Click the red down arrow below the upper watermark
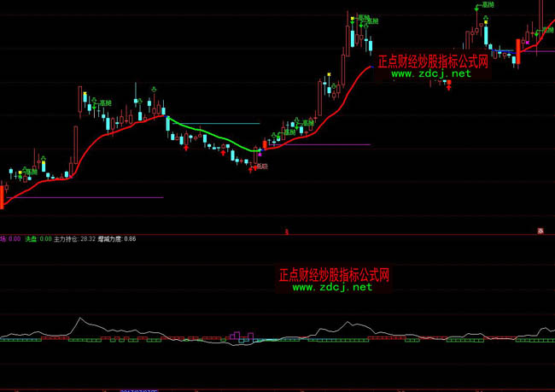 click(x=449, y=86)
